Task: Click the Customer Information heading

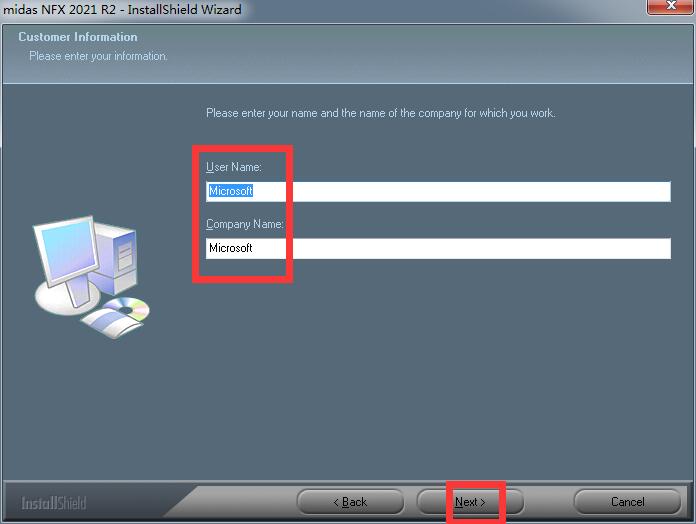Action: click(x=78, y=37)
